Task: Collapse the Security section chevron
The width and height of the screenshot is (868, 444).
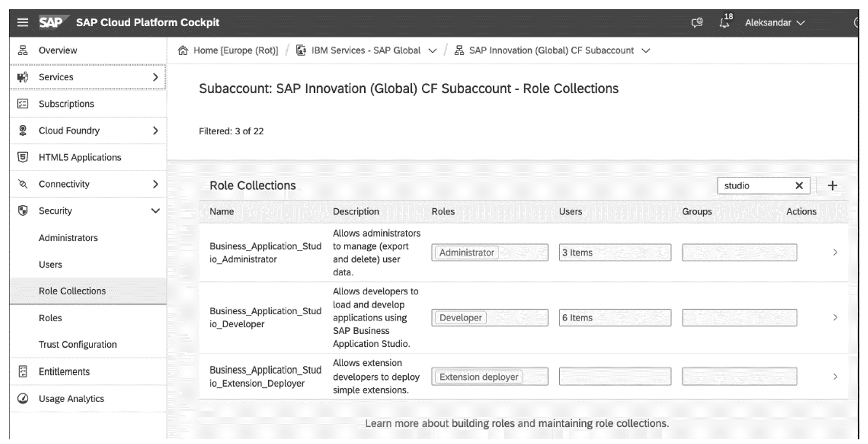Action: click(156, 211)
